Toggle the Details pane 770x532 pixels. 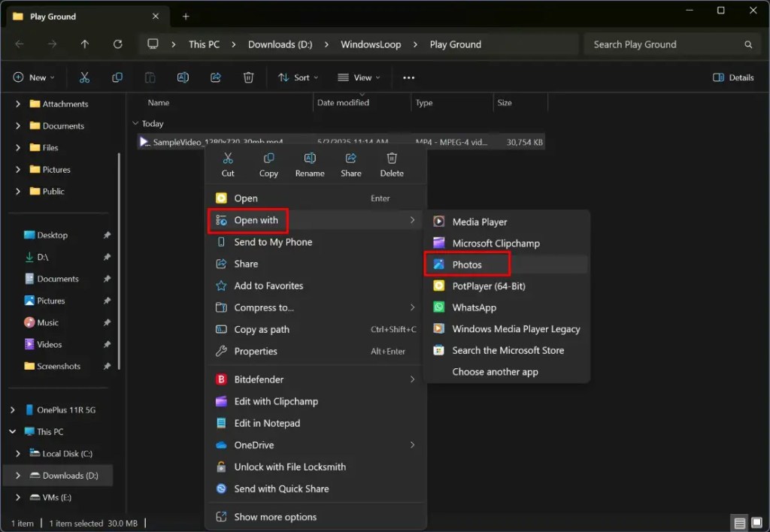coord(733,77)
